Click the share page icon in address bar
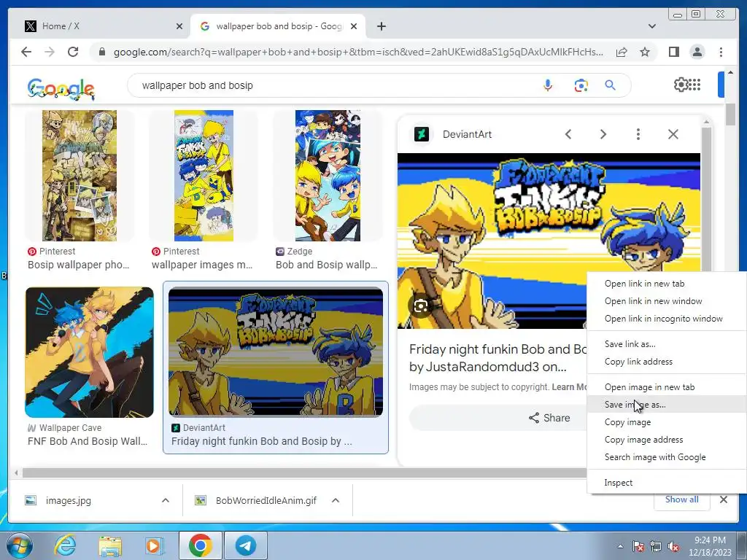This screenshot has height=560, width=747. pyautogui.click(x=622, y=52)
